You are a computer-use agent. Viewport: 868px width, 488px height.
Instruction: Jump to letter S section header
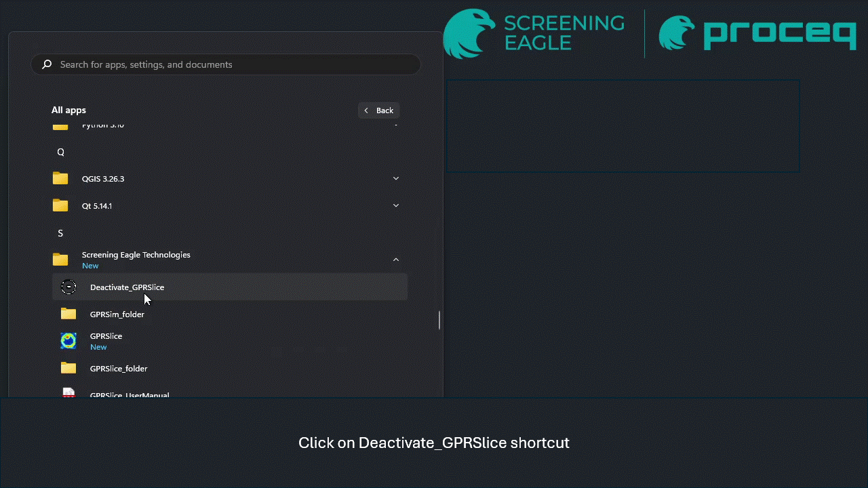tap(60, 233)
